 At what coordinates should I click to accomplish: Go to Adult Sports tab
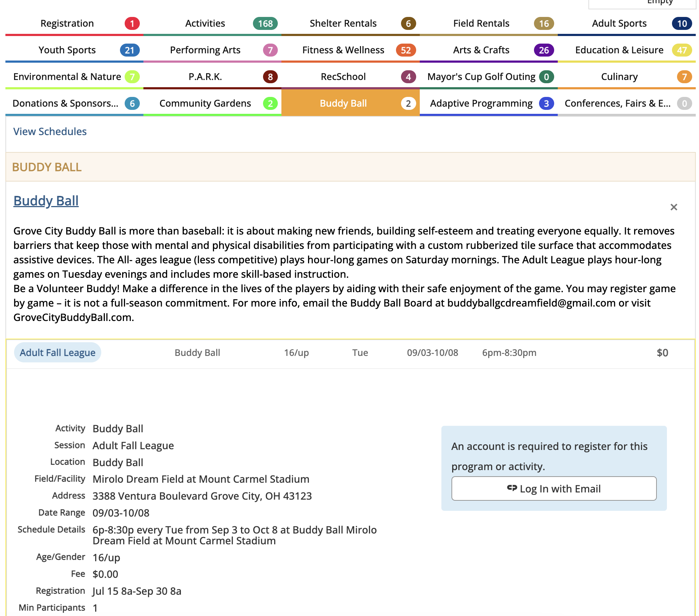pyautogui.click(x=619, y=23)
